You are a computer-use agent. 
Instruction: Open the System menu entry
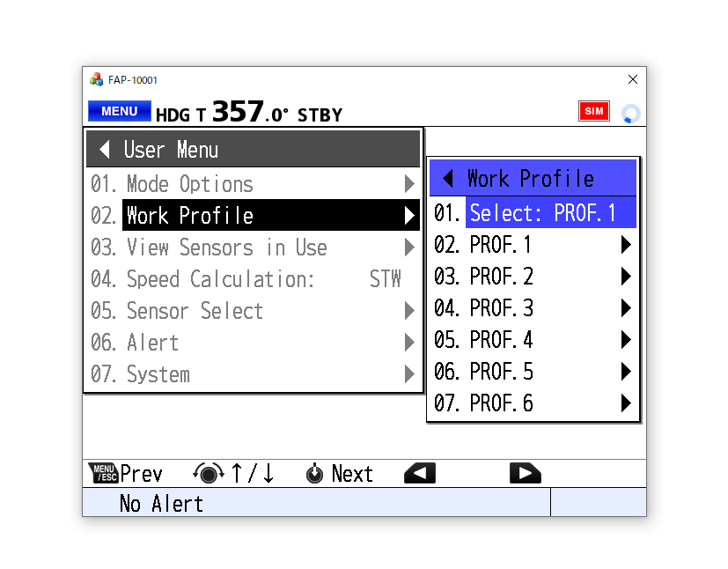pos(253,374)
